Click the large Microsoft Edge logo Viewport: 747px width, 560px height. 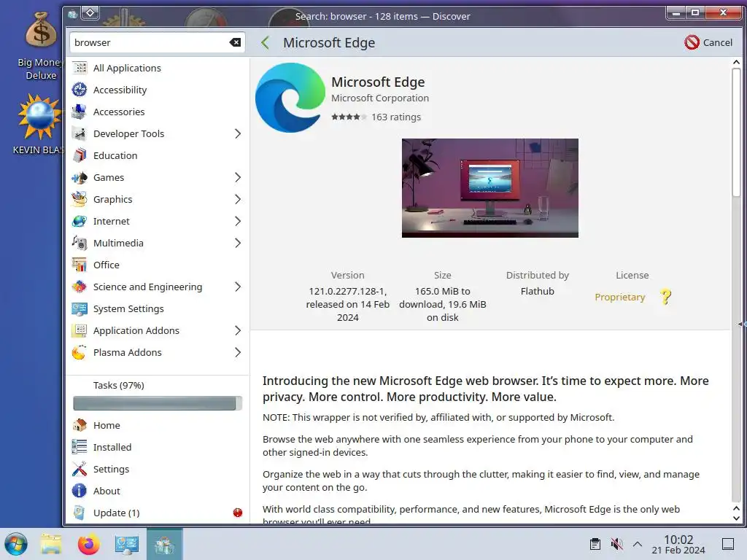[x=290, y=98]
